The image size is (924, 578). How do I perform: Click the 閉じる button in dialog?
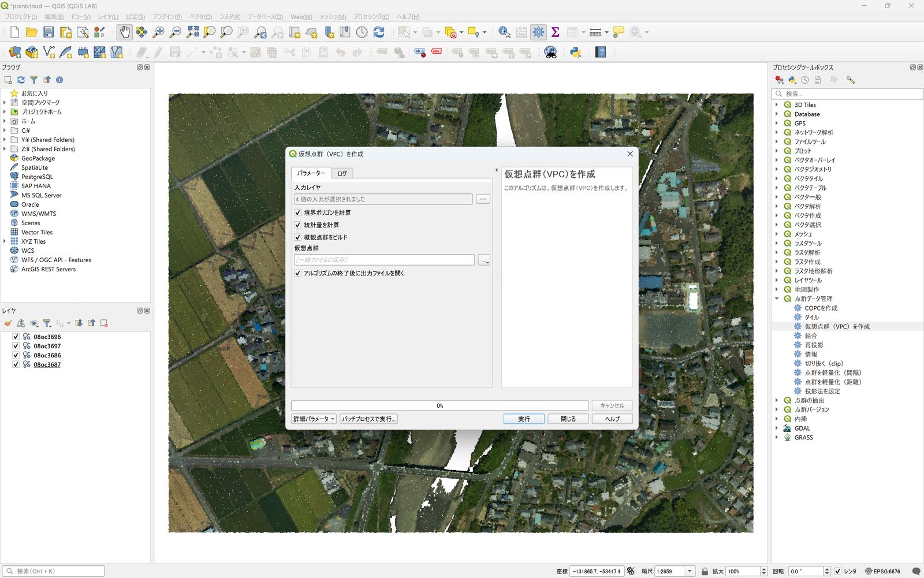click(568, 419)
